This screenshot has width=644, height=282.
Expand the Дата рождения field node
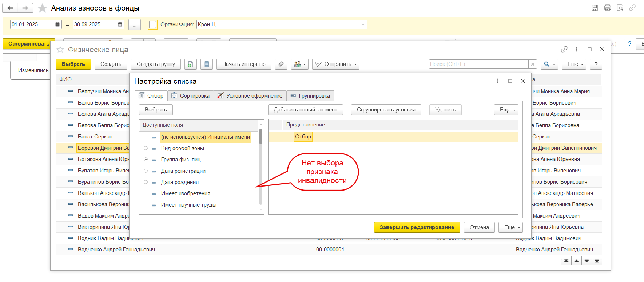tap(146, 182)
